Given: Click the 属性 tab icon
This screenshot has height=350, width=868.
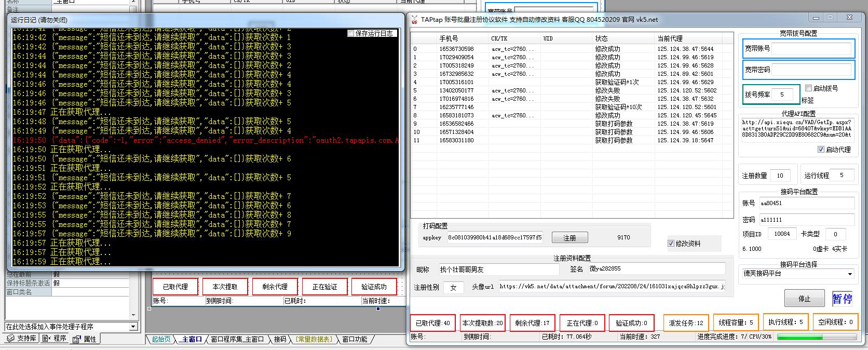Looking at the screenshot, I should (x=76, y=339).
